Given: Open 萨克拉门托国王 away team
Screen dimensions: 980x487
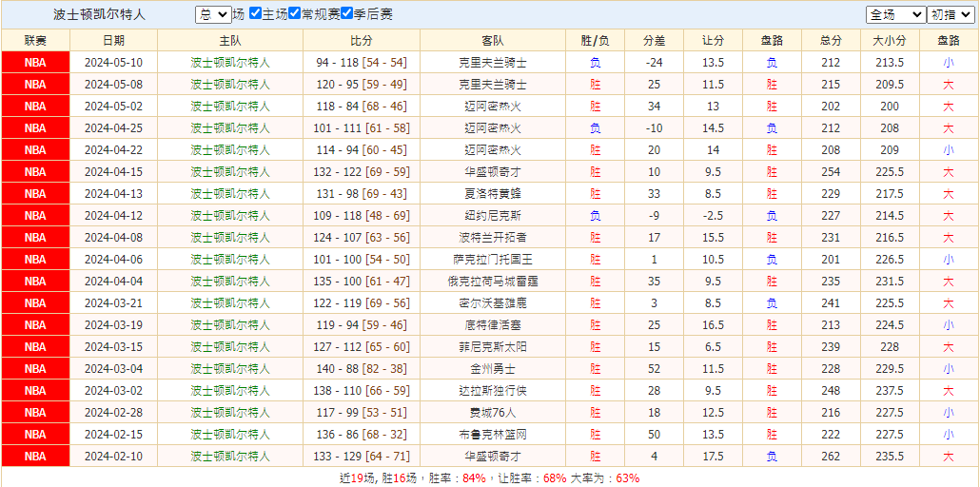Looking at the screenshot, I should click(493, 260).
